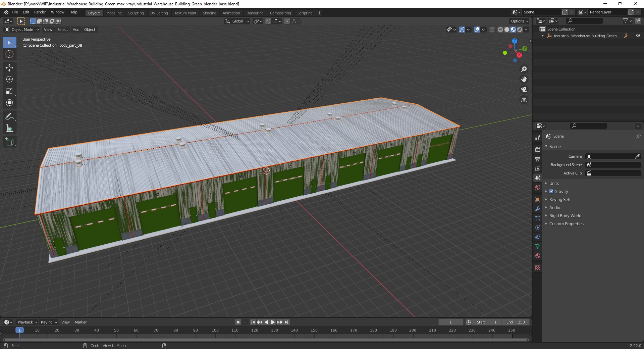Expand the Rigid Body World panel
The height and width of the screenshot is (349, 644).
[x=565, y=215]
